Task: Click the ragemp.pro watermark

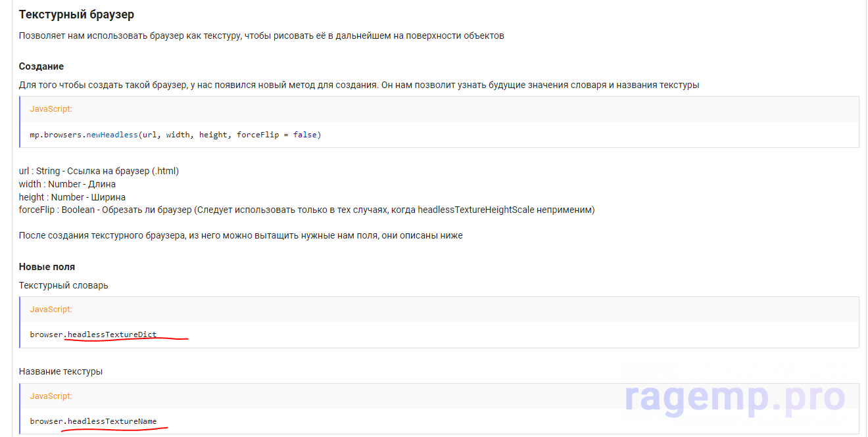Action: (734, 396)
